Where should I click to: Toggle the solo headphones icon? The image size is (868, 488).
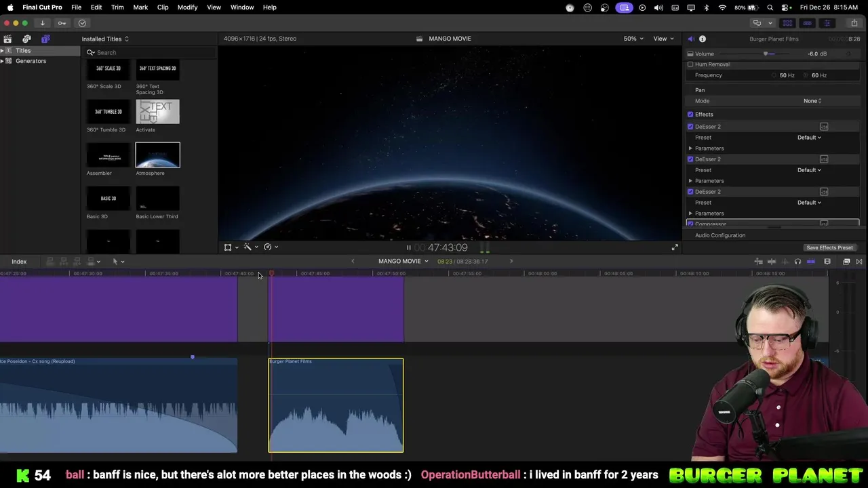tap(797, 262)
